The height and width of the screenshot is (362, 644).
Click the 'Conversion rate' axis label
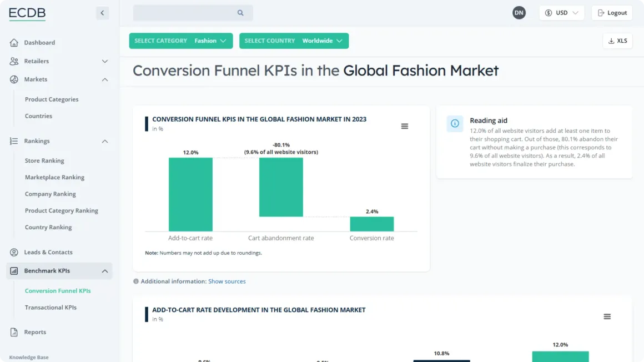click(372, 238)
